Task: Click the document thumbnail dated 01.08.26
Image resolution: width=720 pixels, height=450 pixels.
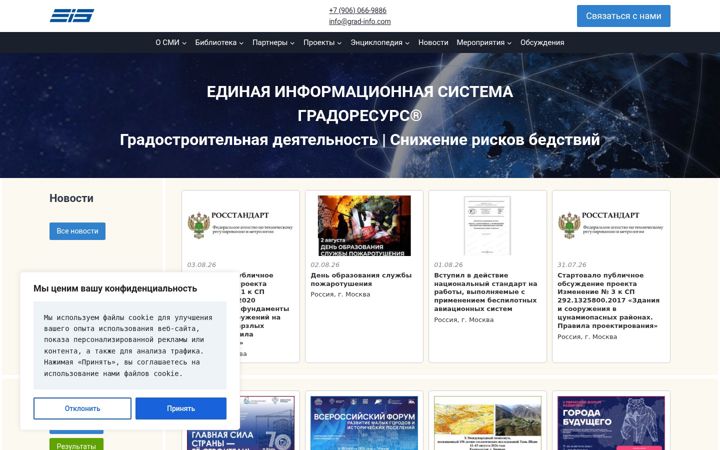Action: point(487,225)
